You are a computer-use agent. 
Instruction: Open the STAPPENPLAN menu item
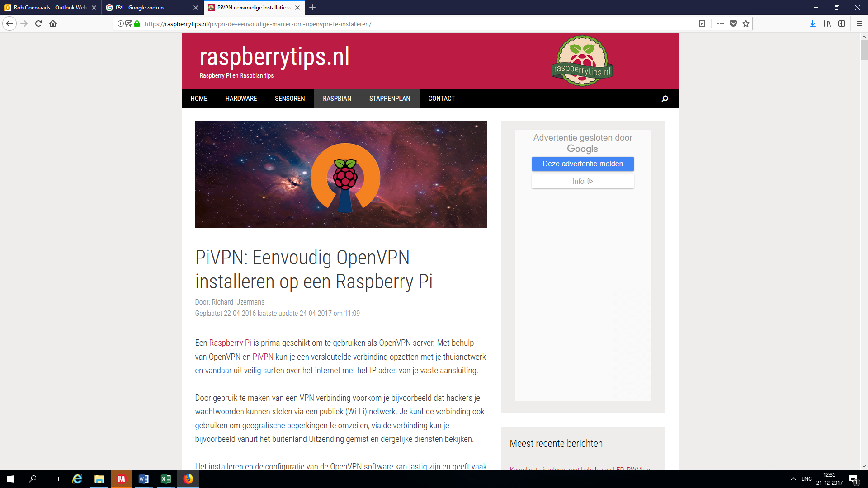[390, 99]
